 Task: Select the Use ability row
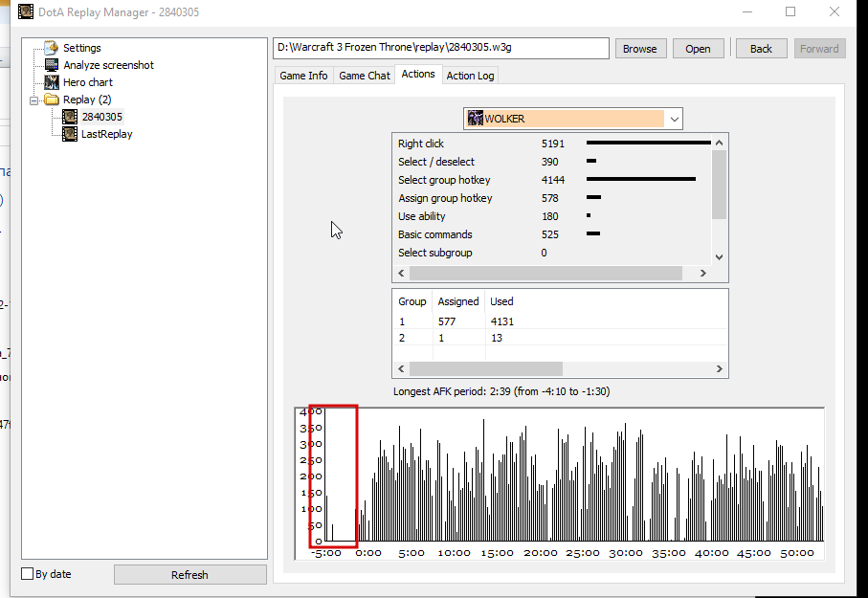(552, 216)
